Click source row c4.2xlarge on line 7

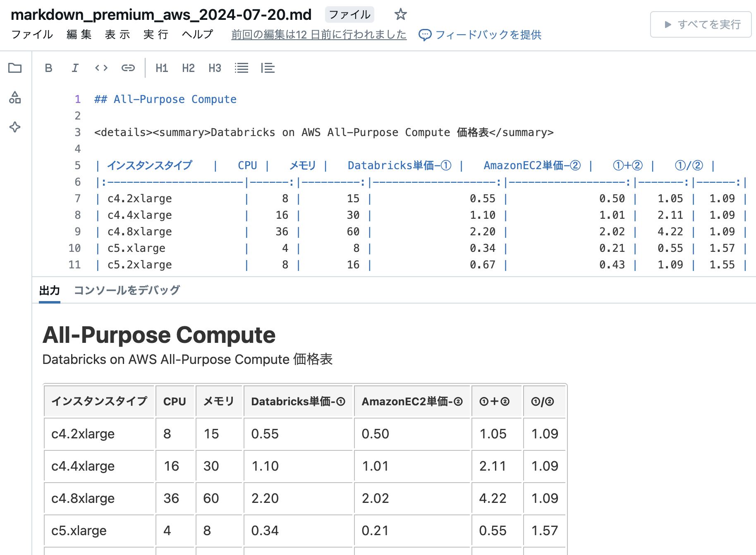[421, 199]
